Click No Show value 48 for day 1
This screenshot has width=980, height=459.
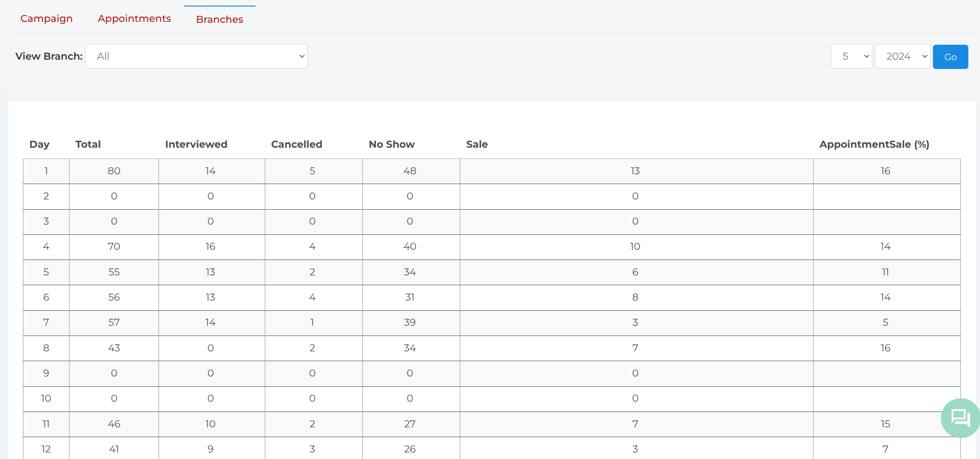pyautogui.click(x=410, y=171)
